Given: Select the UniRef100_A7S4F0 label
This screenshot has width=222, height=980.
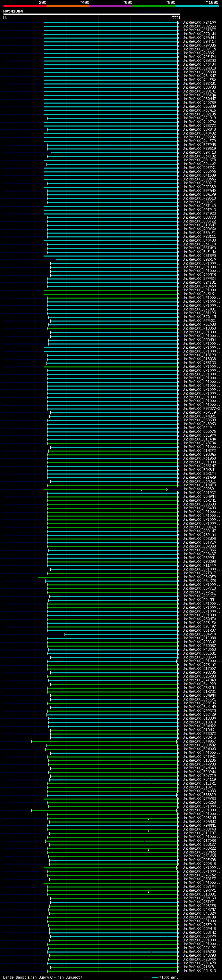Looking at the screenshot, I should pyautogui.click(x=199, y=623).
